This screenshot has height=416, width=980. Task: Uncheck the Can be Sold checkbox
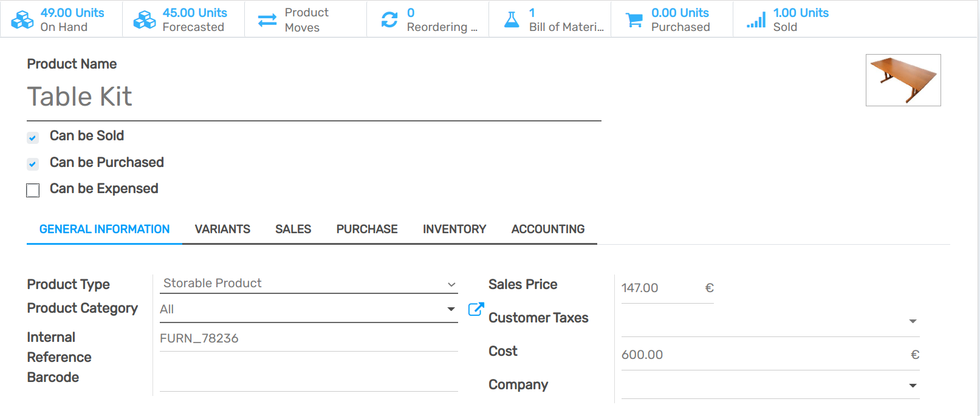click(33, 138)
